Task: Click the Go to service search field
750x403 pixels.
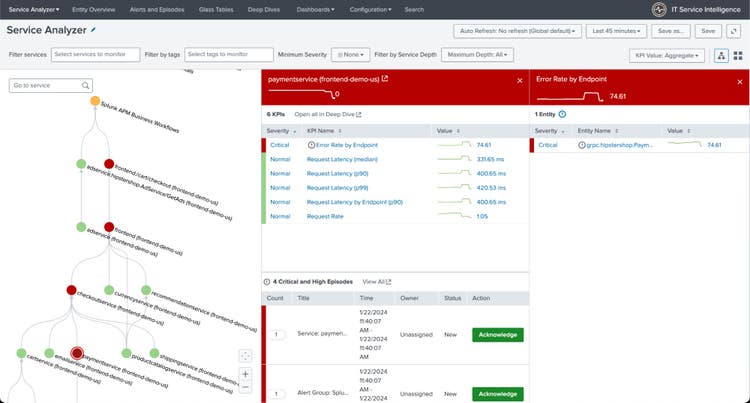Action: pyautogui.click(x=50, y=86)
